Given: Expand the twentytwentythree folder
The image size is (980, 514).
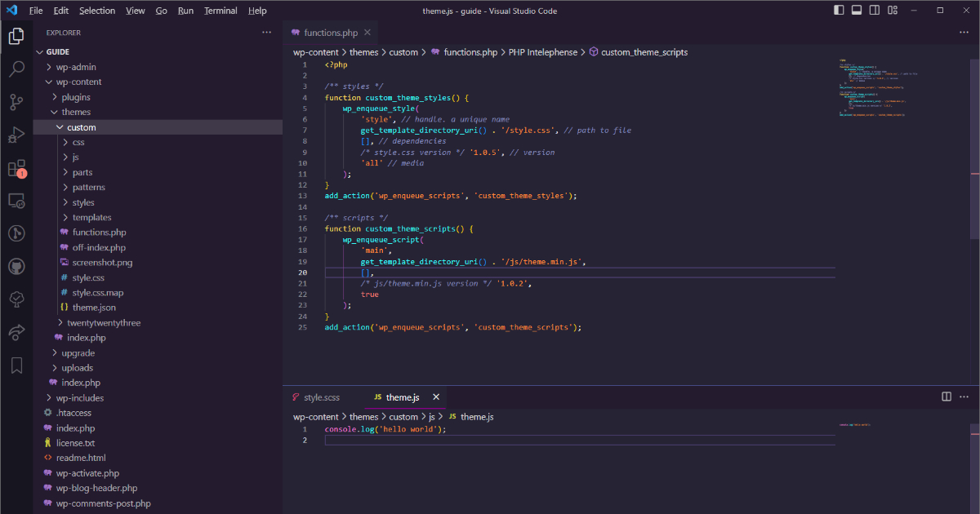Looking at the screenshot, I should click(x=158, y=322).
